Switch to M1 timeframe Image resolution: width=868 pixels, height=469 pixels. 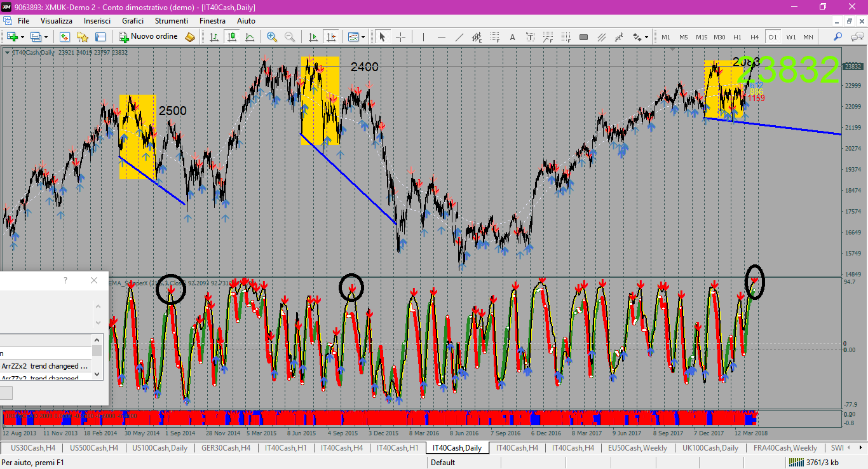(666, 37)
